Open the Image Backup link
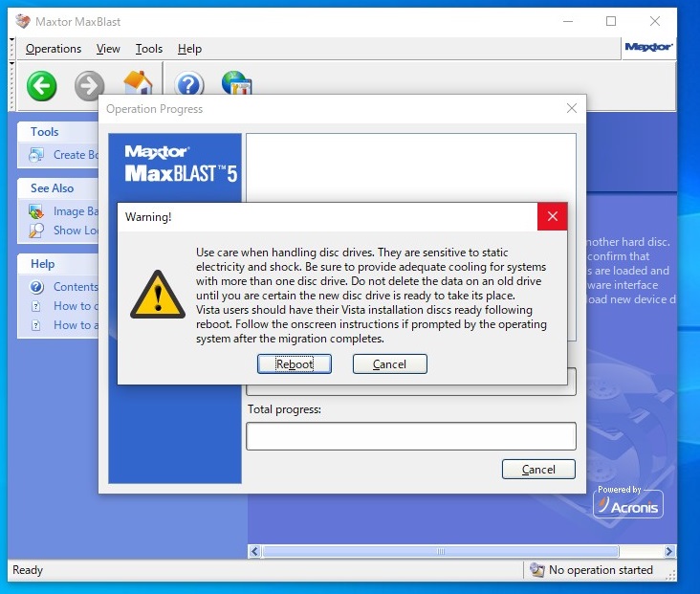Image resolution: width=700 pixels, height=594 pixels. pos(76,211)
